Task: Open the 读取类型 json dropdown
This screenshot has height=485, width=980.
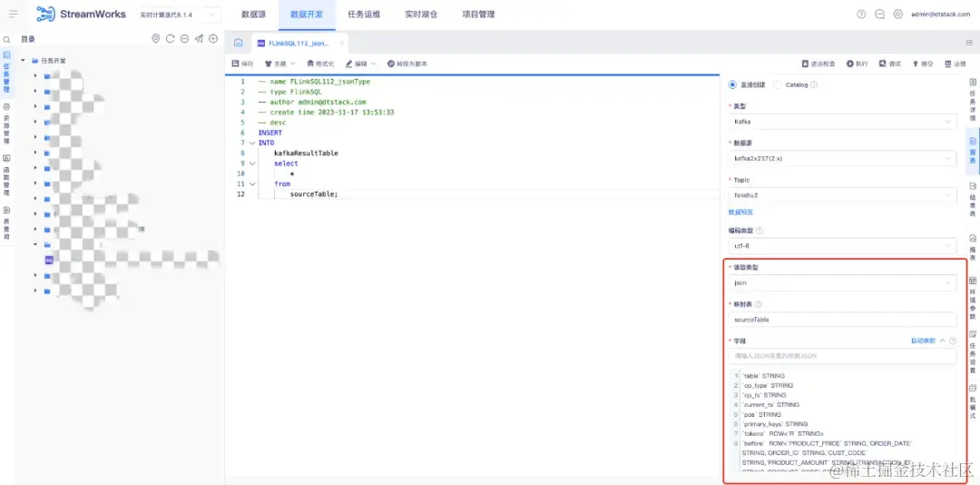Action: click(842, 282)
